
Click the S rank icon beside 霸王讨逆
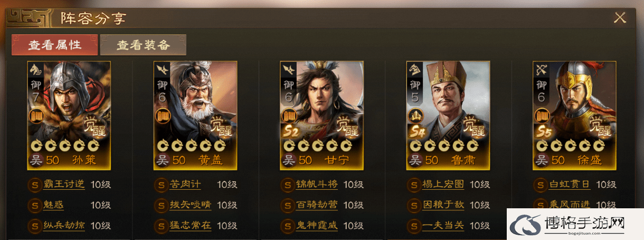(x=34, y=185)
